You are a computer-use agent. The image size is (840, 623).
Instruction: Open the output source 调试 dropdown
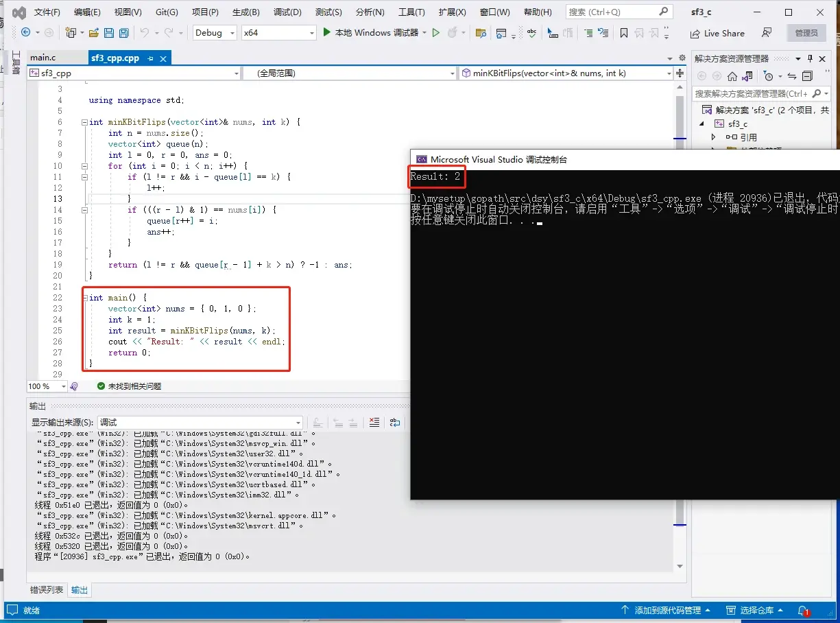(x=200, y=423)
